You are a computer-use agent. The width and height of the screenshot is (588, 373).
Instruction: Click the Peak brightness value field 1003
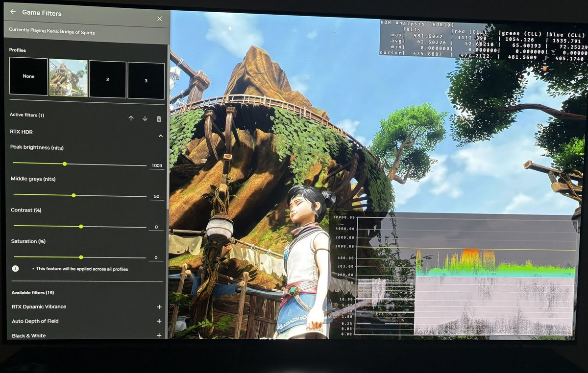tap(156, 165)
